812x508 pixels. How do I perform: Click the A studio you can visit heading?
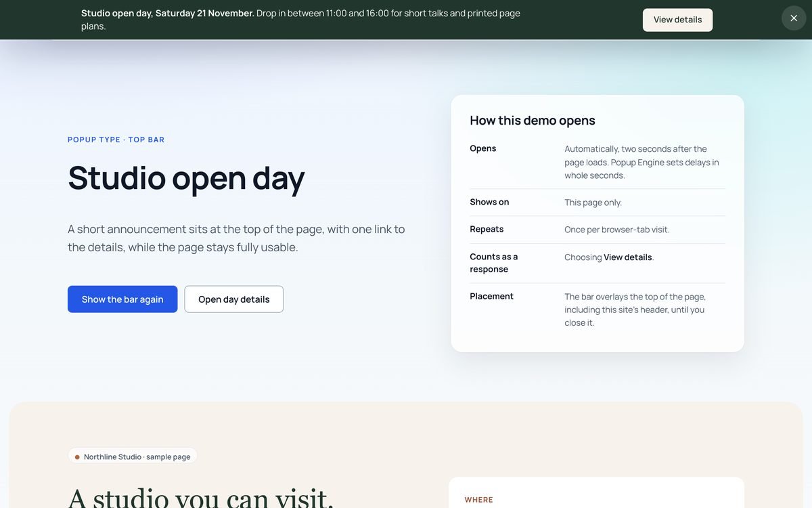click(x=201, y=498)
